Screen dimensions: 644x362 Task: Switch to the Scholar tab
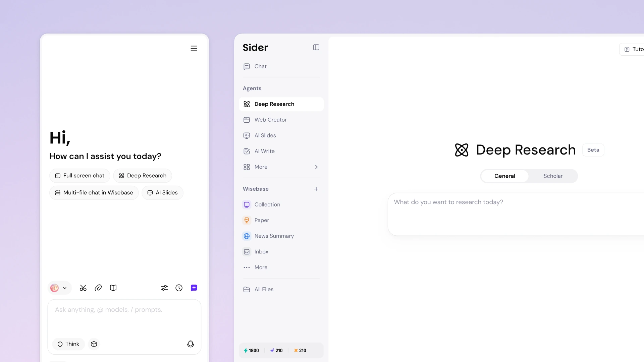[x=553, y=176]
